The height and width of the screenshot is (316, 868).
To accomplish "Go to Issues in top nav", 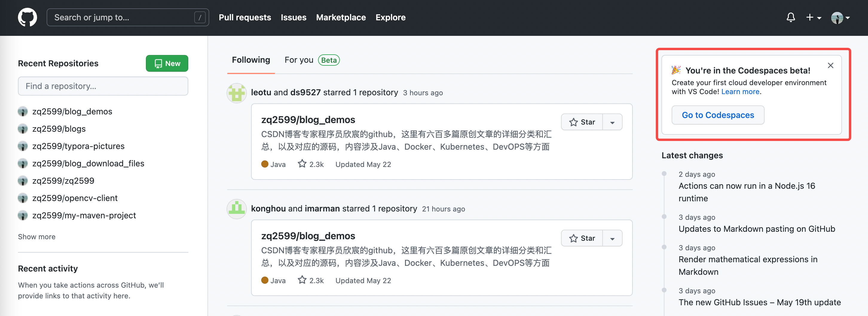I will tap(294, 17).
